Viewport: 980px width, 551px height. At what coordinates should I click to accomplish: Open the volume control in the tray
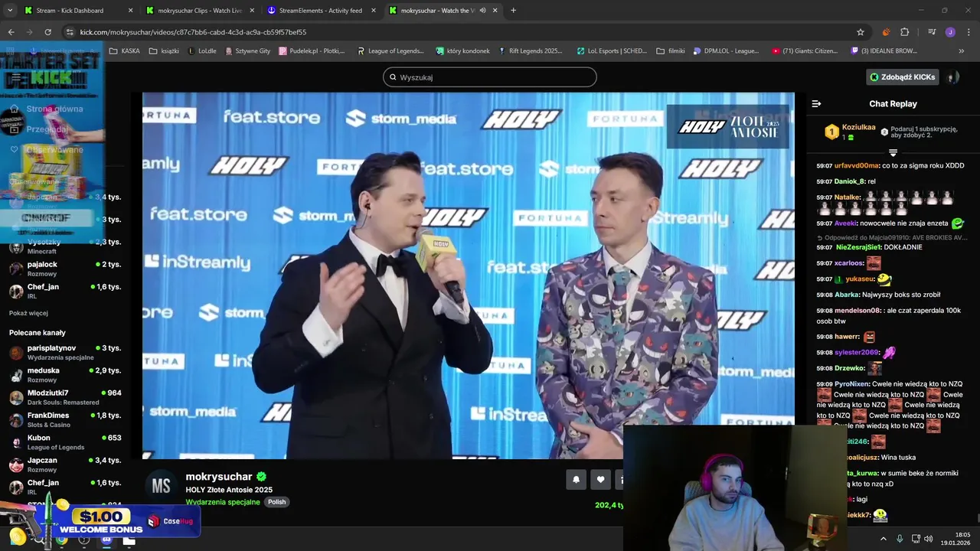pos(929,539)
